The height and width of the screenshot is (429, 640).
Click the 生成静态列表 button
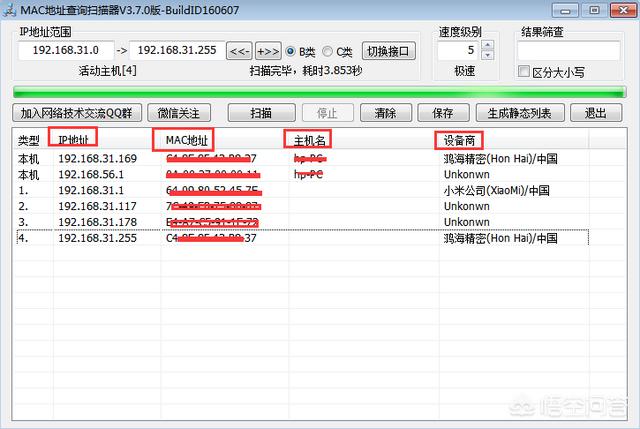click(520, 113)
